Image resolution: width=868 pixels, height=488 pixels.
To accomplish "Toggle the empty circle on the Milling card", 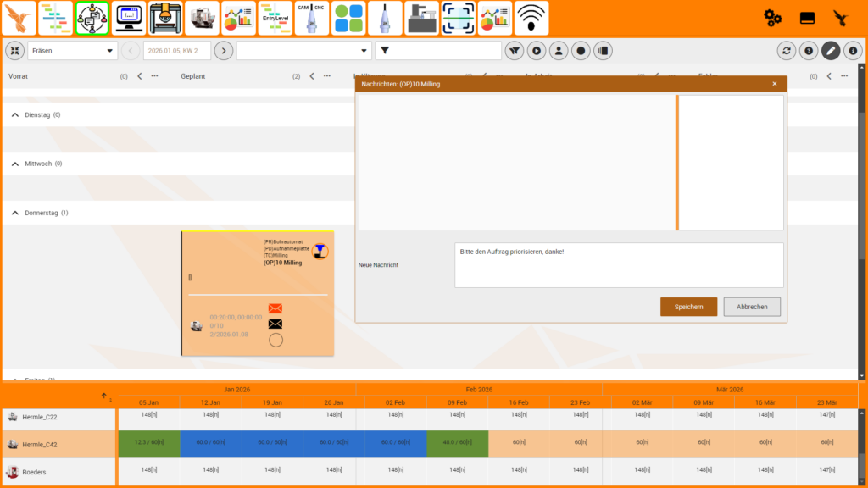I will (x=275, y=341).
